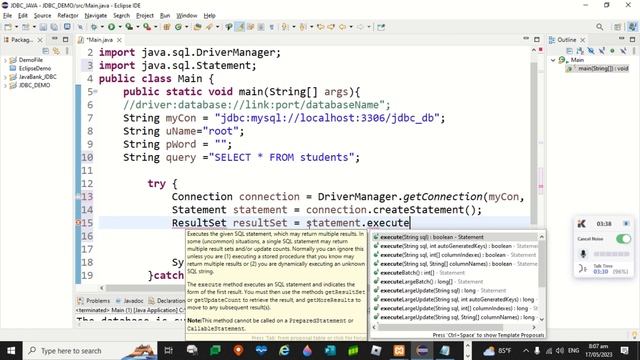This screenshot has height=360, width=640.
Task: Click the Search magnifier icon at top right
Action: click(600, 27)
